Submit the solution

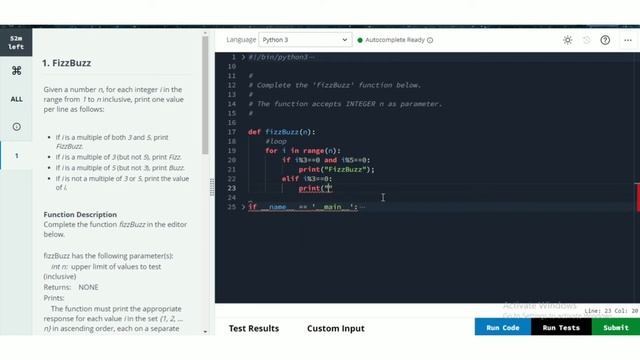[616, 327]
